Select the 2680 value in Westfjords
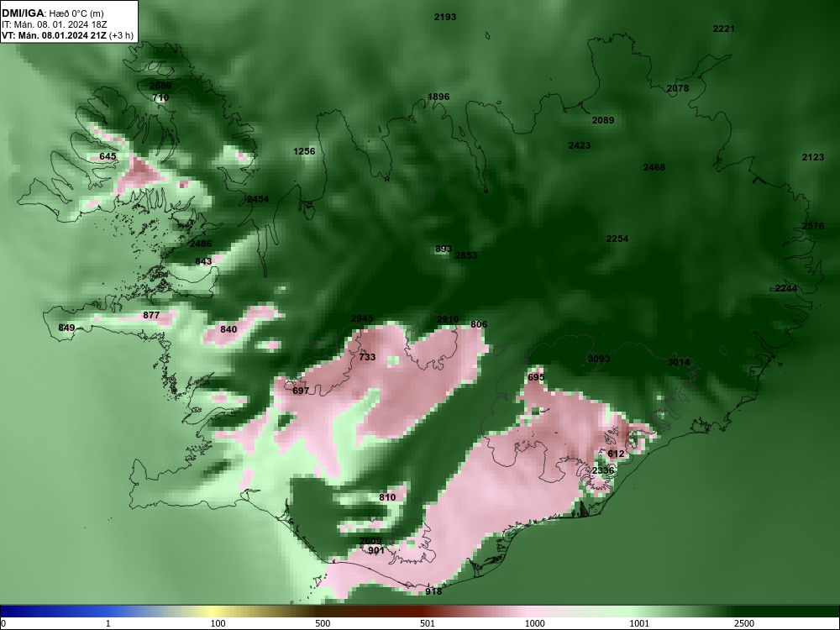This screenshot has width=840, height=630. [160, 87]
